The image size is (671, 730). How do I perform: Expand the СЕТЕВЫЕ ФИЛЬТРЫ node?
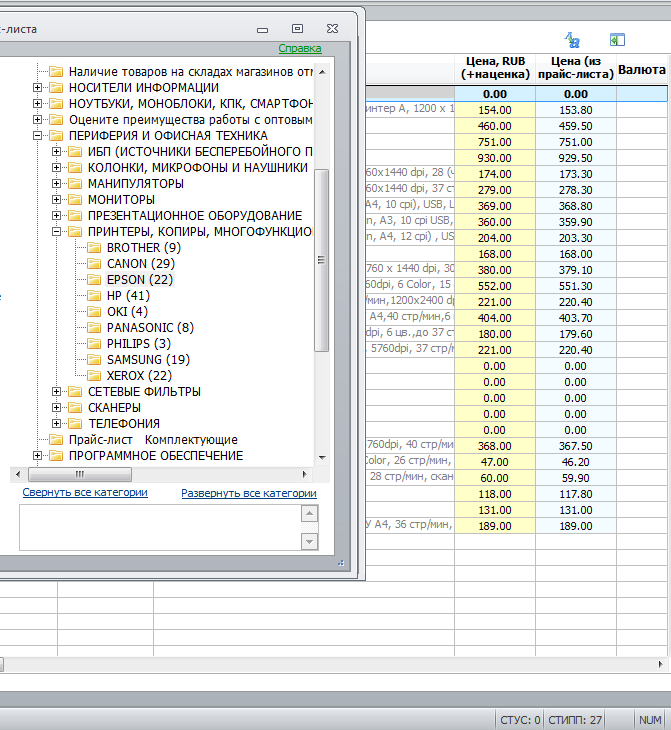point(56,392)
